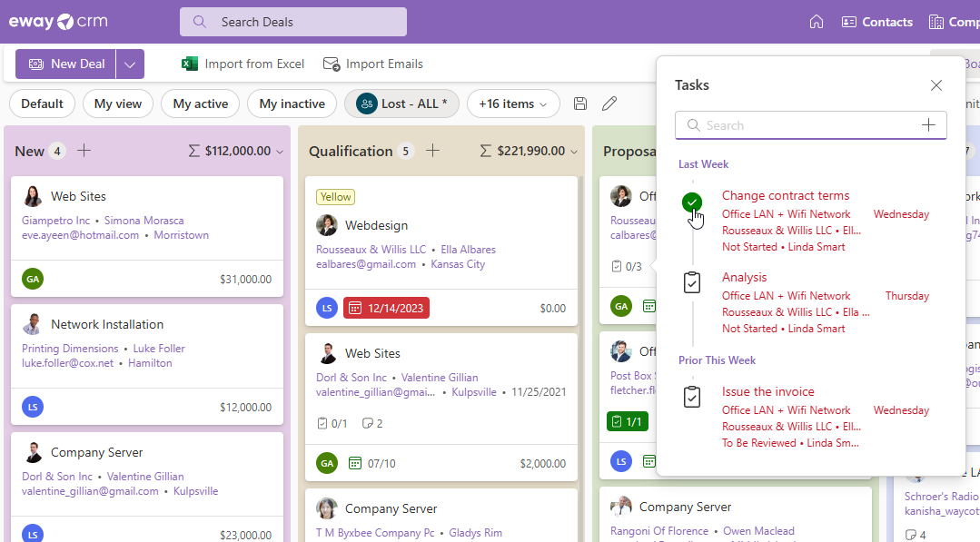Click Luke Foller's photo on Network Installation
The image size is (980, 542).
(x=33, y=324)
